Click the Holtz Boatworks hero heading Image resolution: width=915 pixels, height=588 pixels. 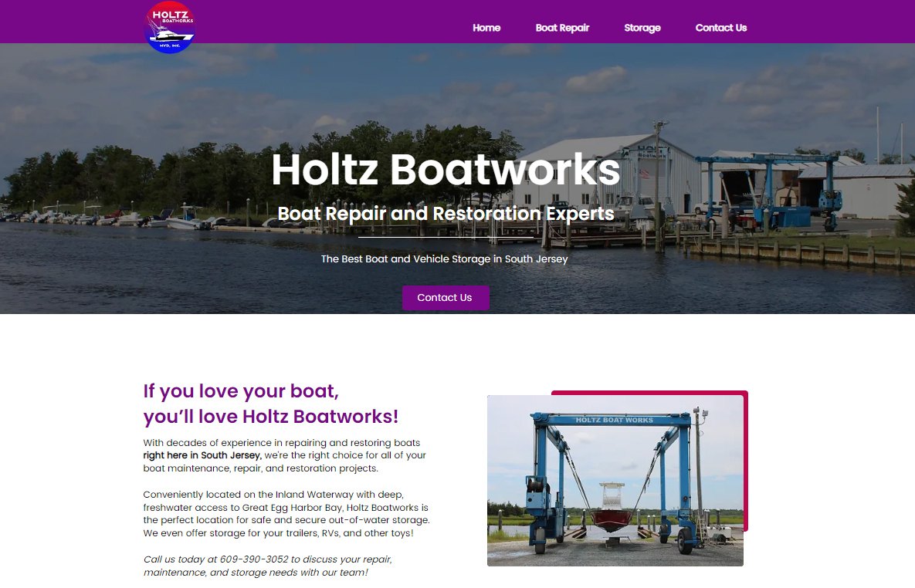pyautogui.click(x=445, y=170)
